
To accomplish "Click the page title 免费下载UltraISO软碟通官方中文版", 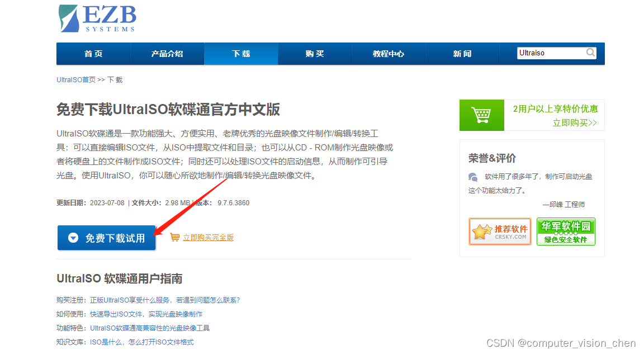I will (x=168, y=110).
